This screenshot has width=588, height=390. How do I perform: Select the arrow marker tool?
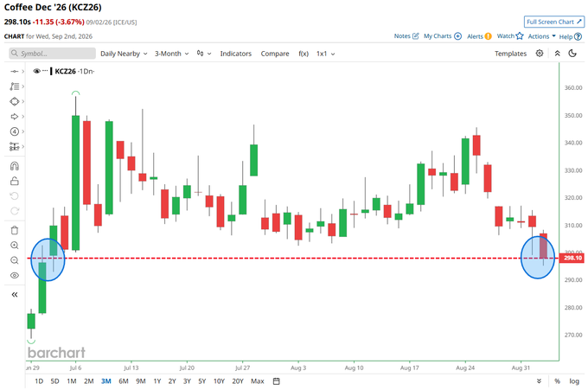click(x=14, y=117)
